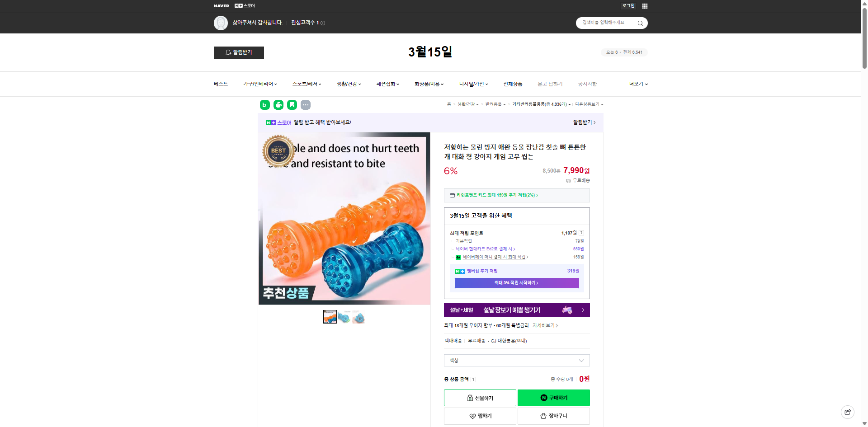Expand the 색상 color selection dropdown
The image size is (868, 427).
pyautogui.click(x=516, y=360)
